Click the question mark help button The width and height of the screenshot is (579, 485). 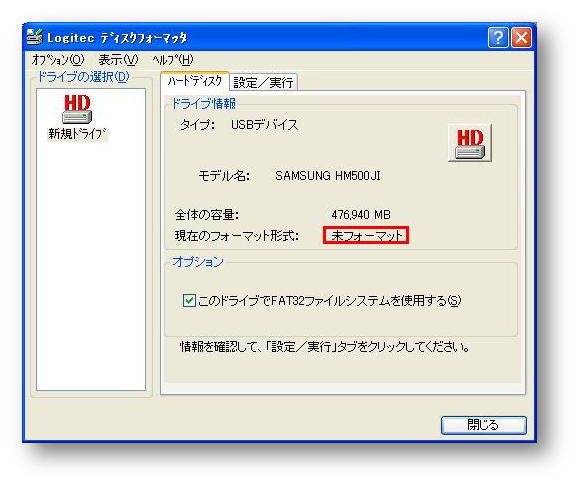(x=498, y=37)
